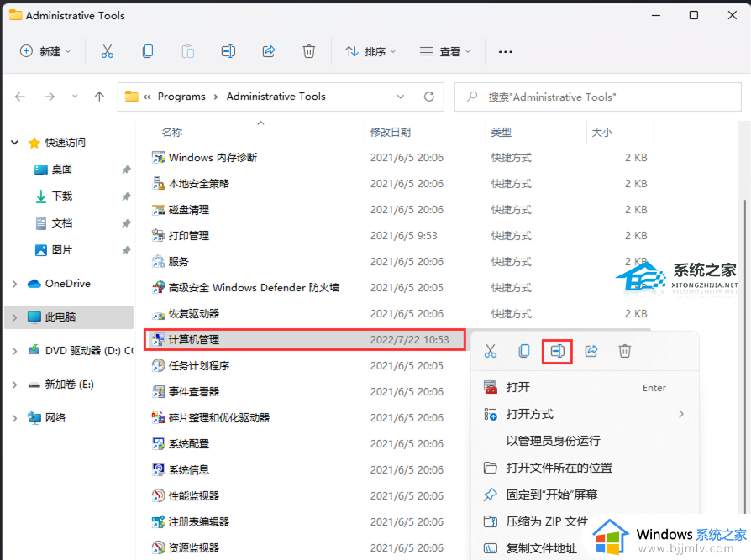Select the 碎片整理和优化驱动器 row
The width and height of the screenshot is (751, 560).
[x=307, y=418]
